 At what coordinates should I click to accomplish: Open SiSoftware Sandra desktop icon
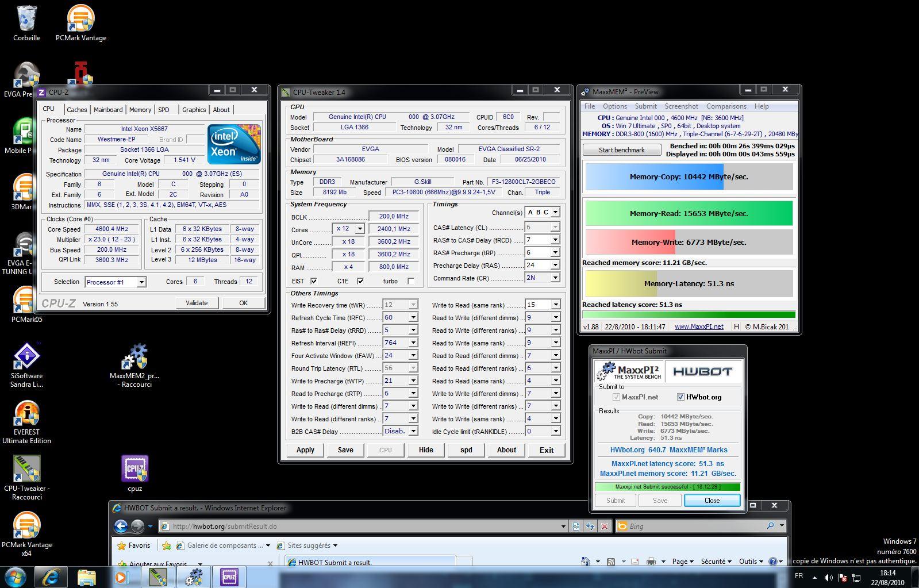[26, 364]
